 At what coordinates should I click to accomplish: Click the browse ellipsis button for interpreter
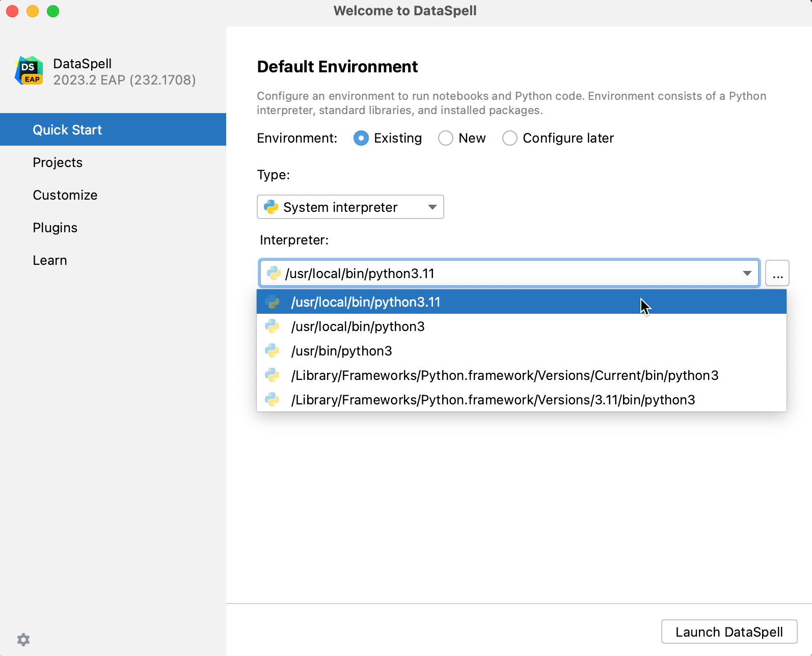click(x=777, y=273)
